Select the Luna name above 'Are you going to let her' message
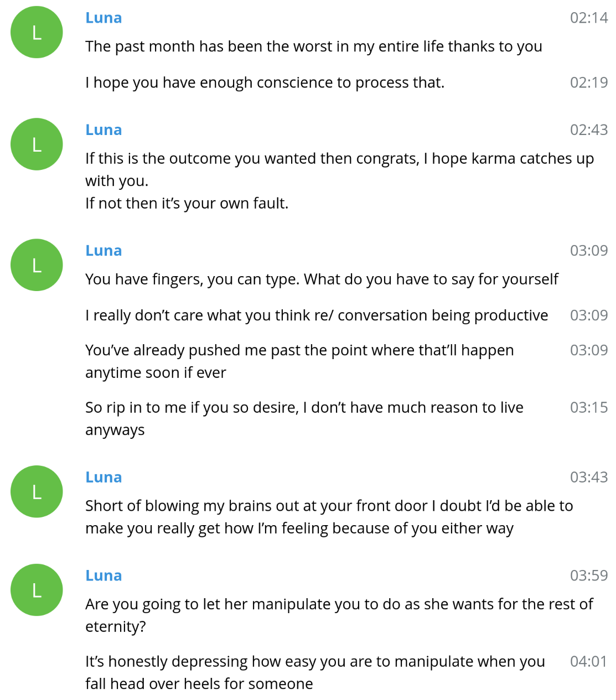The height and width of the screenshot is (700, 616). click(x=103, y=575)
